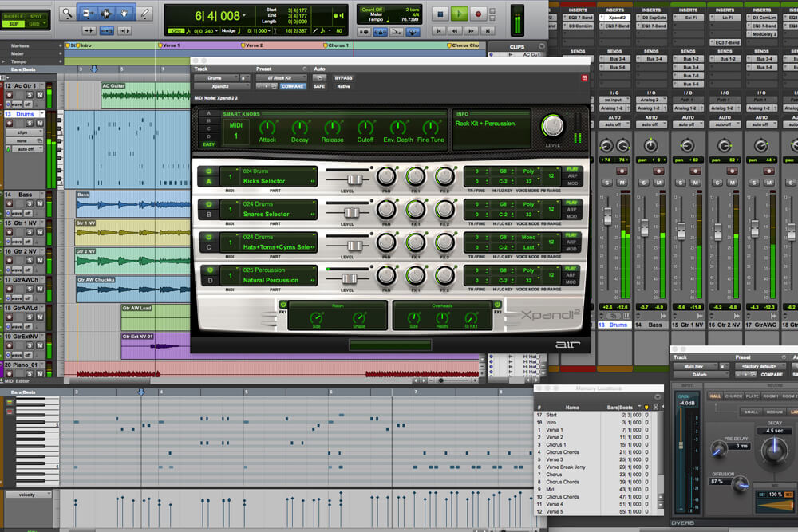Click SHUFFLE edit mode button

click(x=14, y=17)
